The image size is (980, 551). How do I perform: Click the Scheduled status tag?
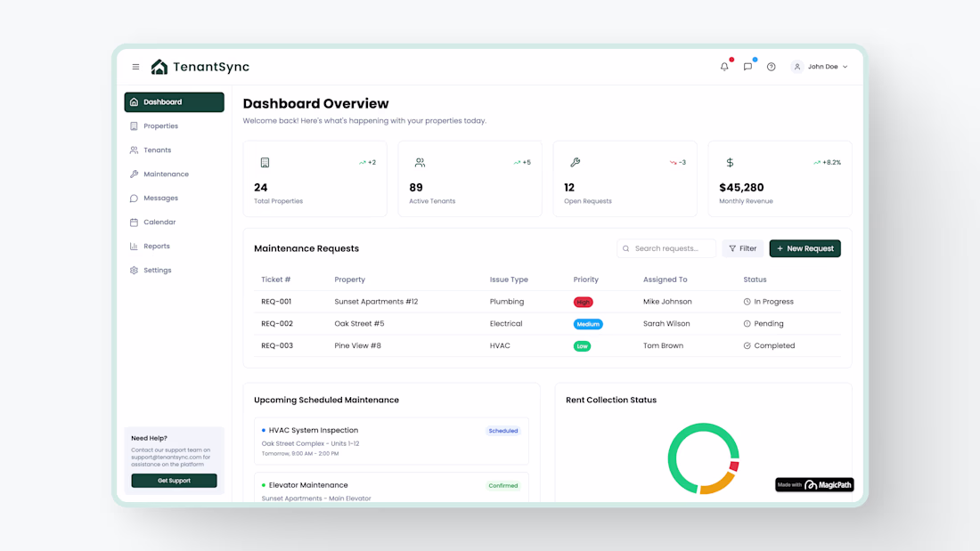[503, 431]
